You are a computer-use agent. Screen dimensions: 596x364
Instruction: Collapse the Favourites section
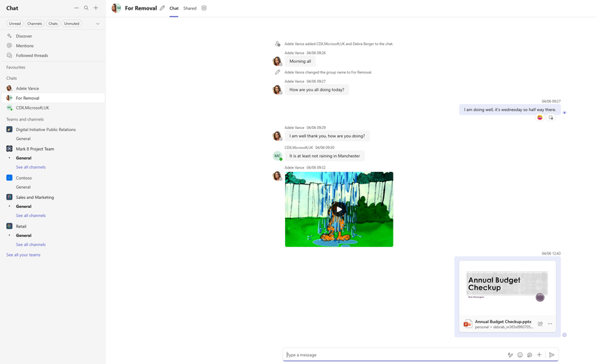[15, 67]
